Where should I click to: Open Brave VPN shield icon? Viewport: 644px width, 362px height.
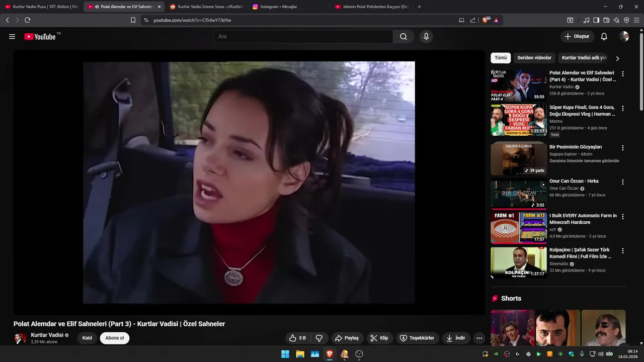pyautogui.click(x=626, y=20)
